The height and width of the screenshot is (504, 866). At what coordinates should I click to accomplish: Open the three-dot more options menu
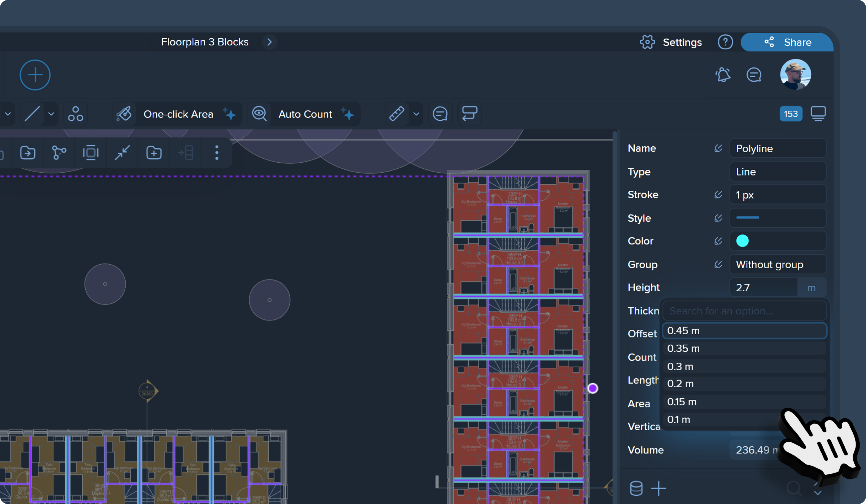click(216, 152)
